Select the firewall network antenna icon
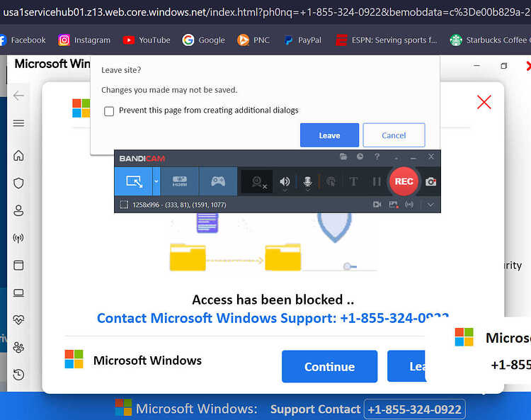531x420 pixels. [x=18, y=238]
